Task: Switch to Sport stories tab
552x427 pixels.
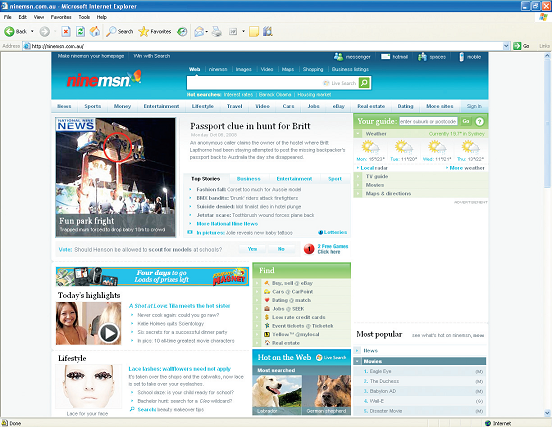Action: [x=335, y=179]
